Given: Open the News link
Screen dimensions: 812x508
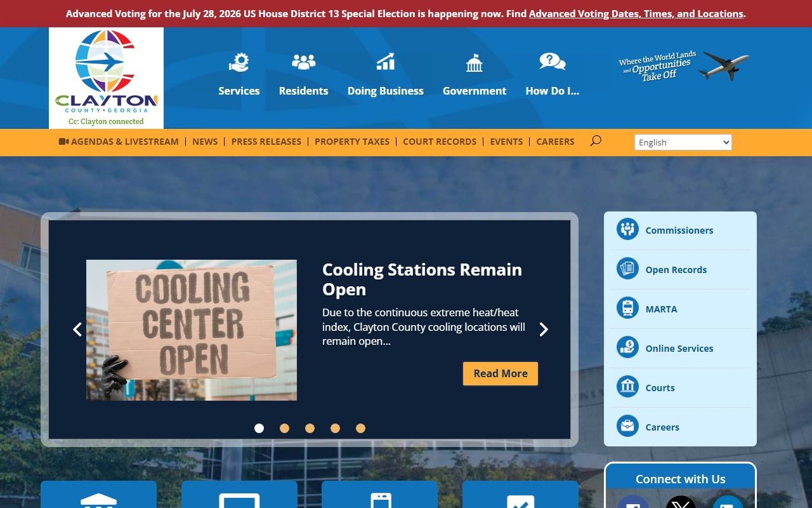Looking at the screenshot, I should click(205, 142).
